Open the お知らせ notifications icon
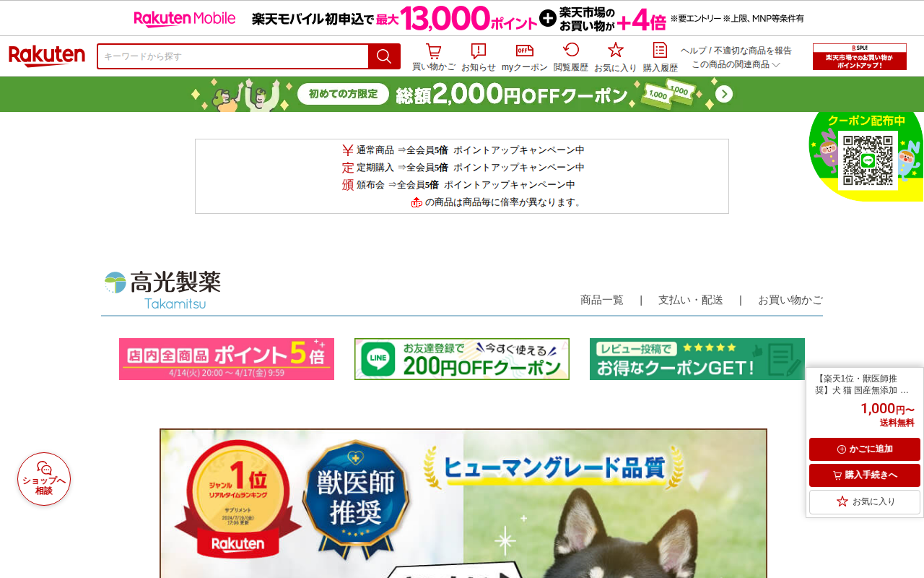The width and height of the screenshot is (924, 578). click(x=478, y=57)
